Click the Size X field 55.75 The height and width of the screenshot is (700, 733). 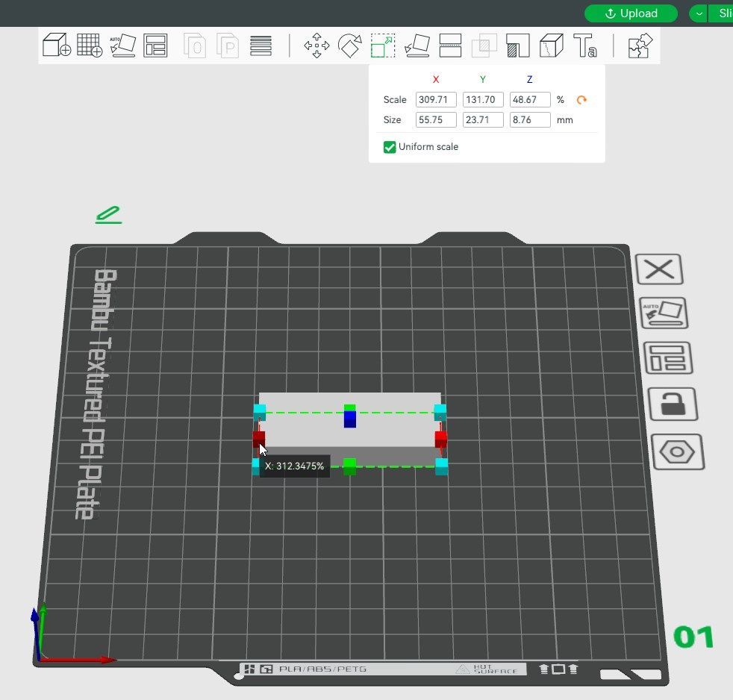pyautogui.click(x=436, y=119)
